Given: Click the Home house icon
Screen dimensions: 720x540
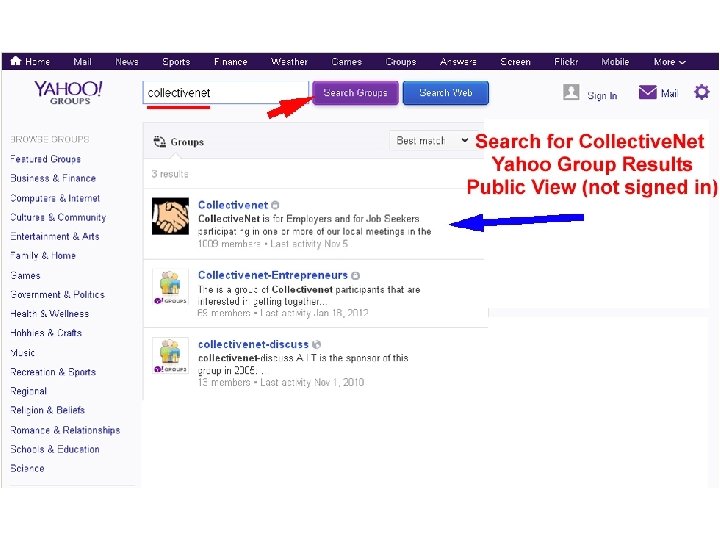Looking at the screenshot, I should (x=16, y=61).
